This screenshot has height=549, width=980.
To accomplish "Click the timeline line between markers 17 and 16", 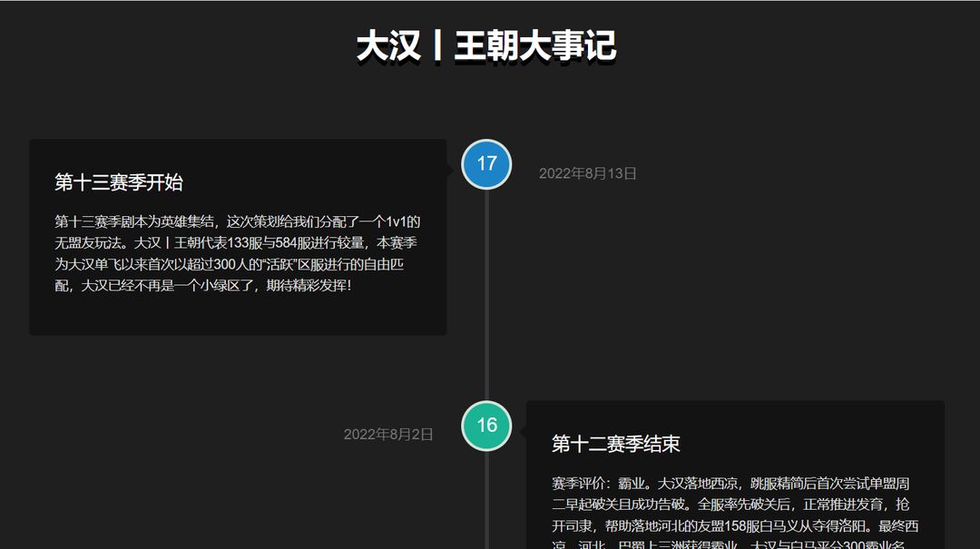I will pyautogui.click(x=486, y=295).
